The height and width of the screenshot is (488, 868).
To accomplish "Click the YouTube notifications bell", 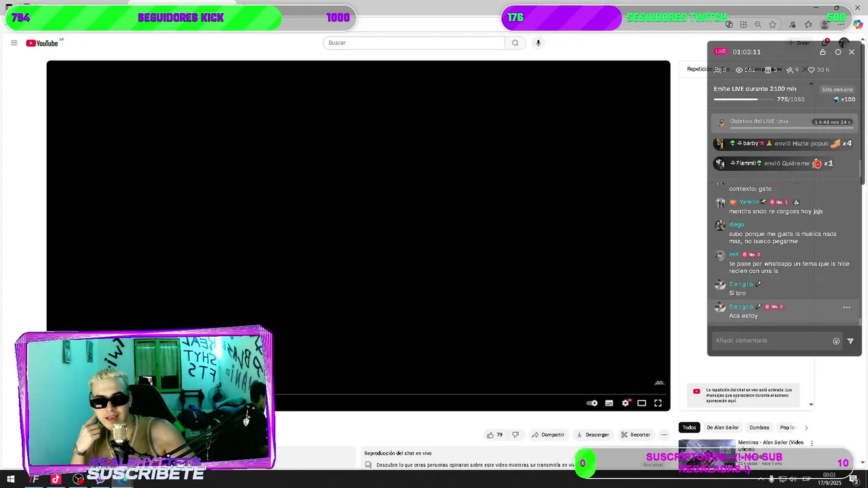I will [x=825, y=43].
